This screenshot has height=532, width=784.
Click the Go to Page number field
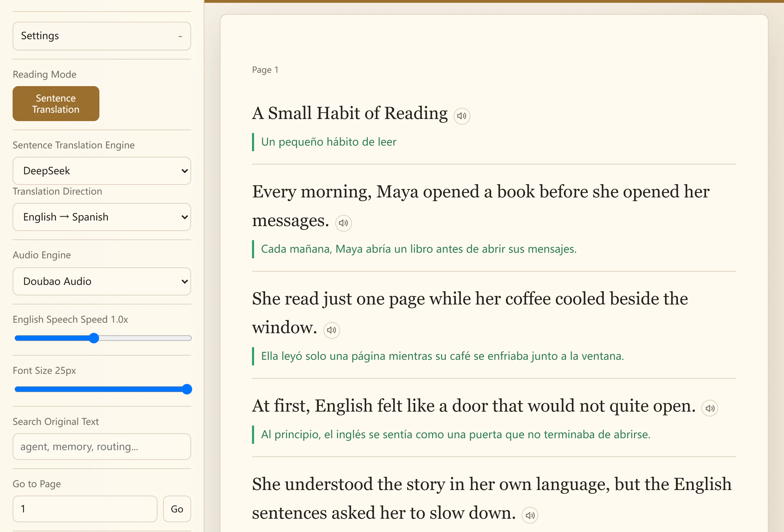pyautogui.click(x=85, y=509)
